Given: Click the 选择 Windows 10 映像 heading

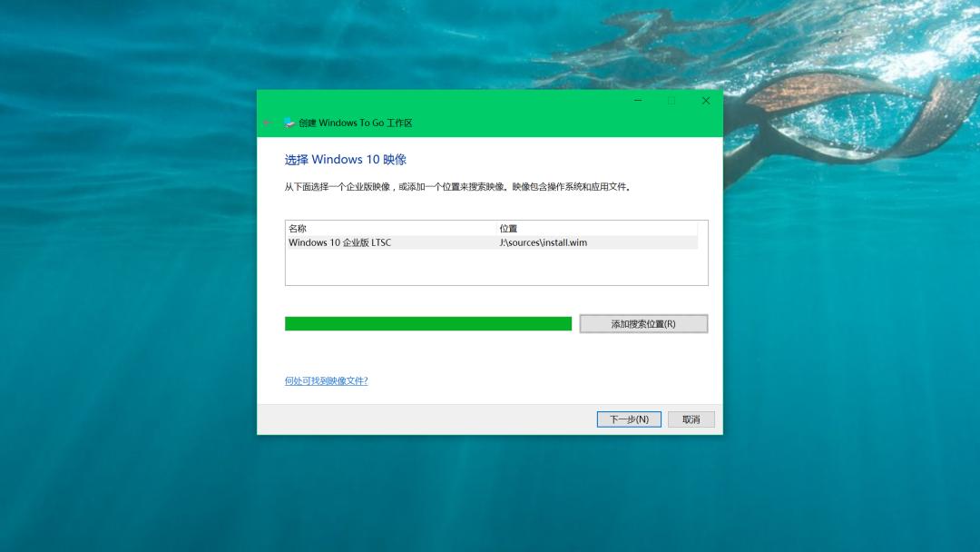Looking at the screenshot, I should point(348,159).
